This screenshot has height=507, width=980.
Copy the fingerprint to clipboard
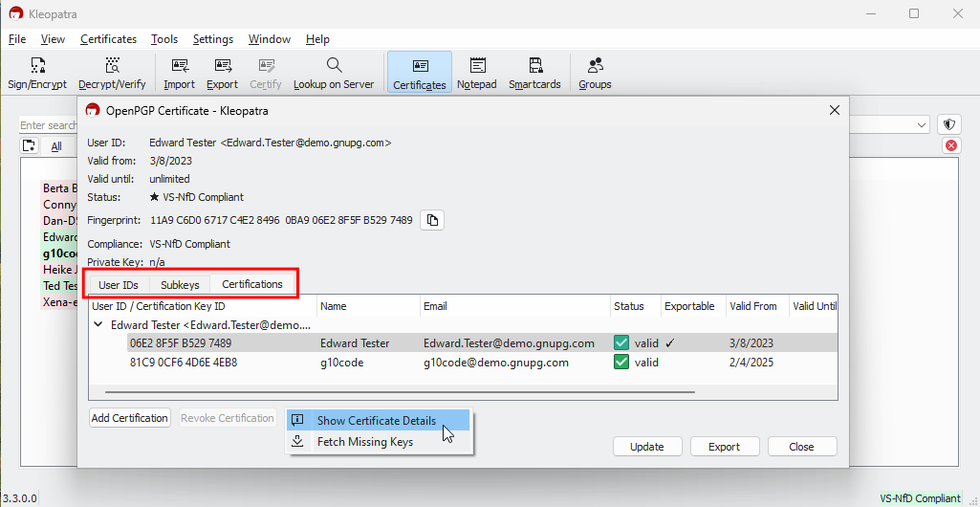(x=432, y=220)
